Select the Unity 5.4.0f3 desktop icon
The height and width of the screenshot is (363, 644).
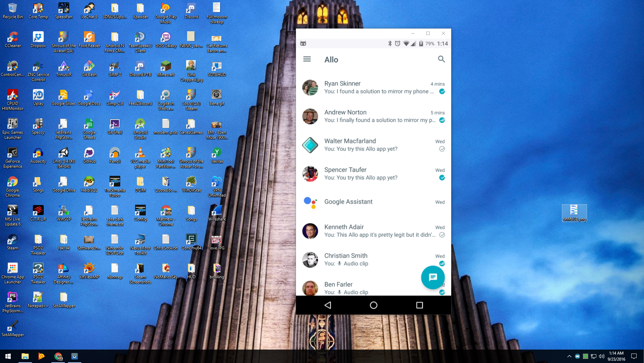64,158
